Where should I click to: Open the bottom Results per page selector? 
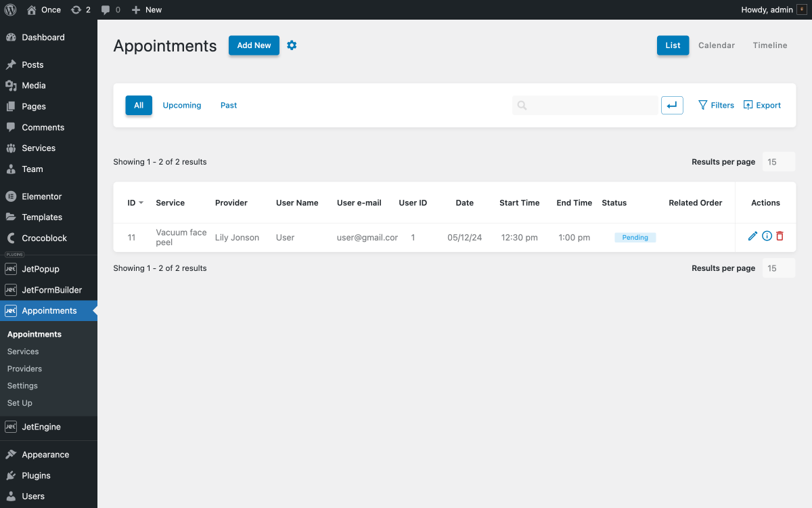778,268
